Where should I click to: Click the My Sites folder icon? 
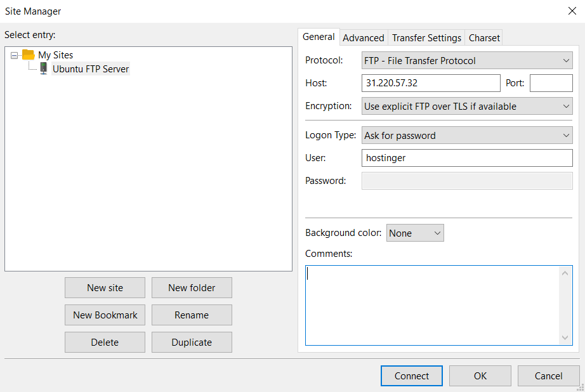point(27,55)
